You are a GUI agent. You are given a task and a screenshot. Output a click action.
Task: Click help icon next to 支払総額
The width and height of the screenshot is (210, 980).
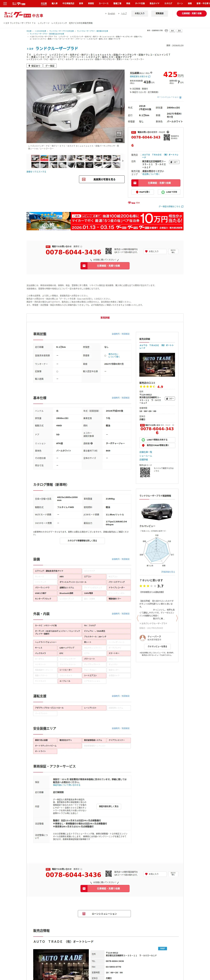[151, 72]
